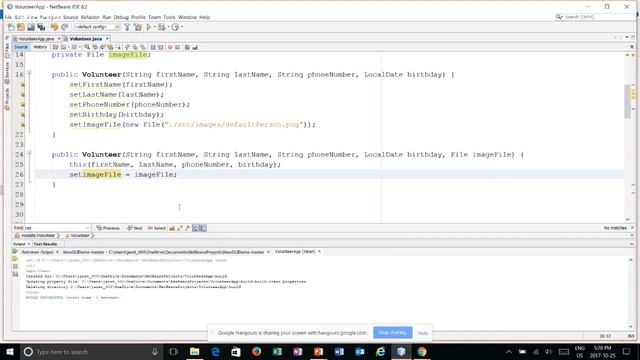Click the Search field at top right
Image resolution: width=640 pixels, height=360 pixels.
coord(596,17)
